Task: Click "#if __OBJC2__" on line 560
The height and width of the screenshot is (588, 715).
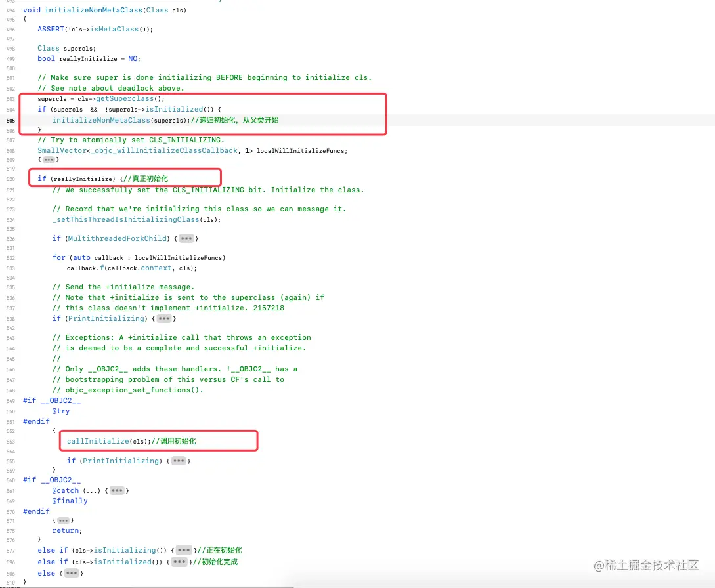Action: 52,480
